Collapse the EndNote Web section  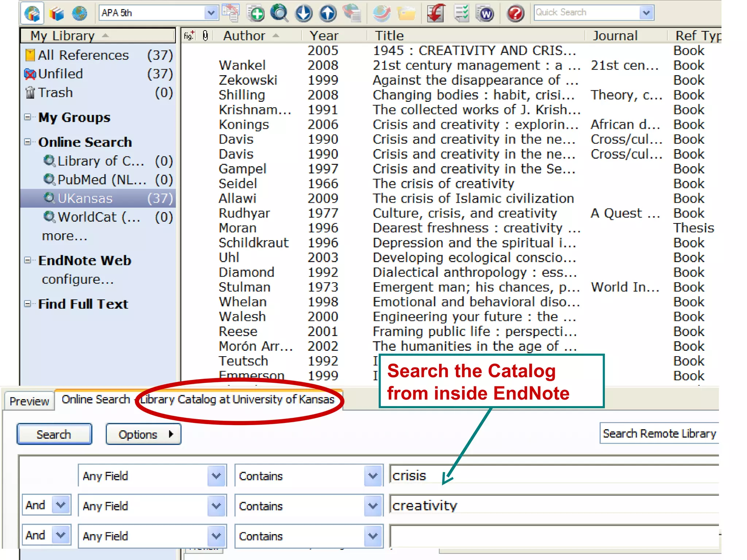pos(27,260)
